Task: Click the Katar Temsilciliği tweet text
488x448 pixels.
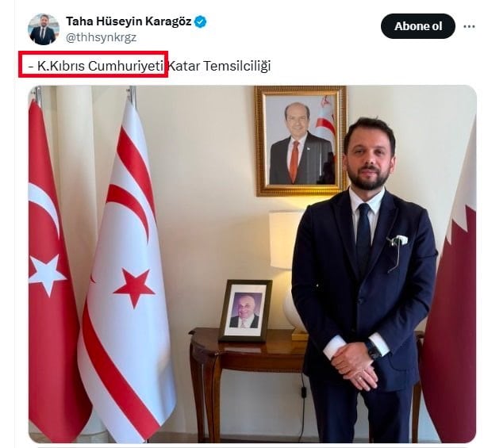Action: pyautogui.click(x=219, y=66)
